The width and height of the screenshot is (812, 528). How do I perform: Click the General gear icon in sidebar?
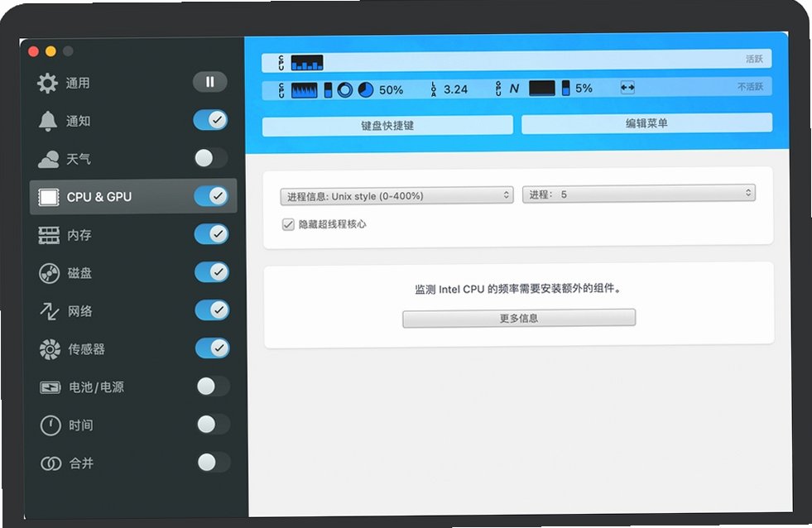tap(47, 83)
